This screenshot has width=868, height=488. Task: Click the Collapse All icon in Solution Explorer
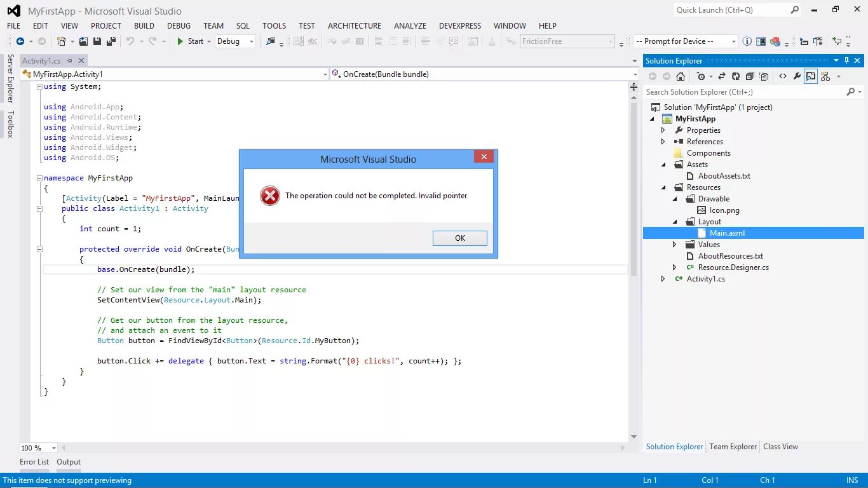[x=750, y=76]
